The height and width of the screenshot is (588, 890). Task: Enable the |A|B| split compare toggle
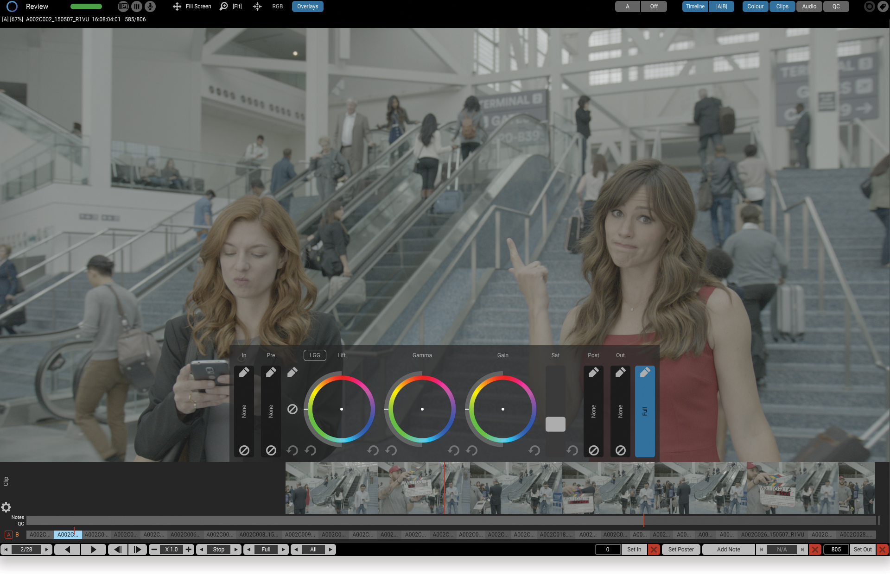[721, 6]
